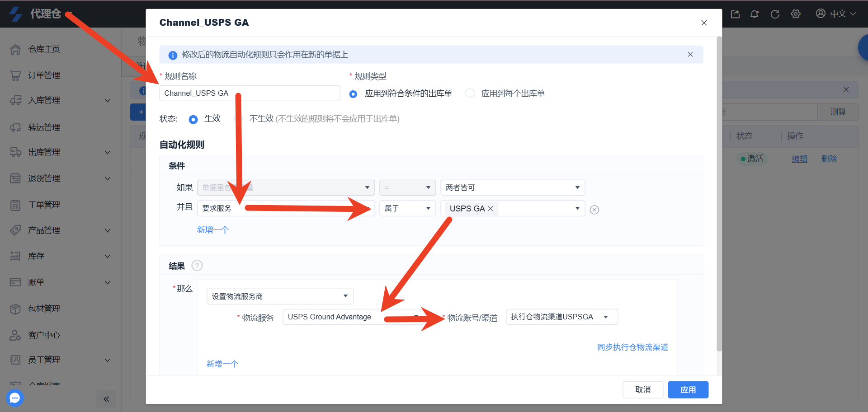Click the 库存 inventory icon

pyautogui.click(x=15, y=256)
